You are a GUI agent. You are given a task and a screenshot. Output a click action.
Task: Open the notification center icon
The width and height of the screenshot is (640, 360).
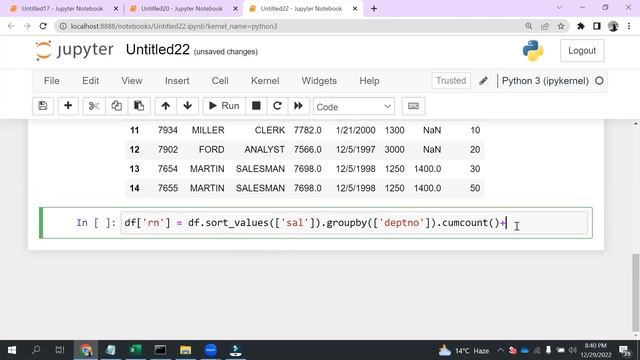point(624,350)
